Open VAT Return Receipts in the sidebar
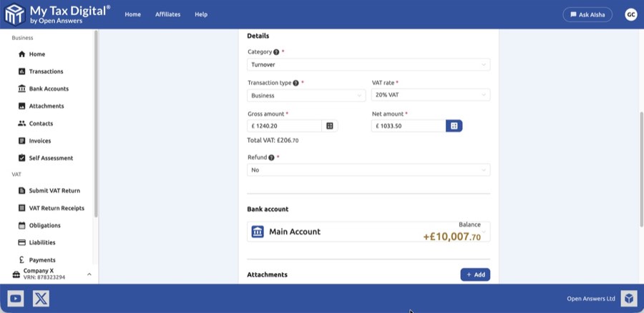 click(57, 208)
